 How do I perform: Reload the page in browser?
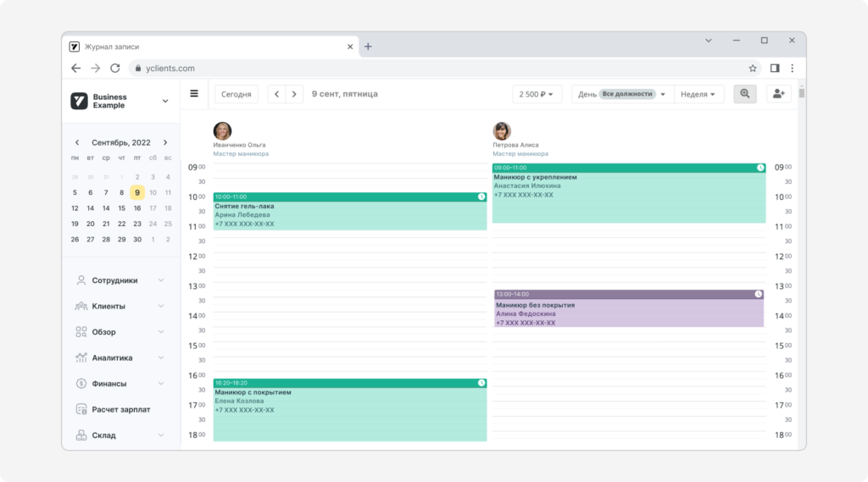115,68
